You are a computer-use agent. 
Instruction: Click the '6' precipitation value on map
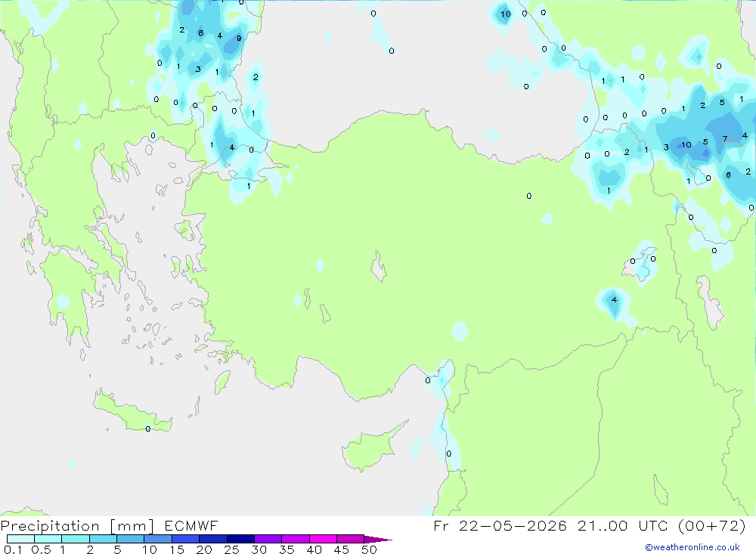pyautogui.click(x=728, y=175)
